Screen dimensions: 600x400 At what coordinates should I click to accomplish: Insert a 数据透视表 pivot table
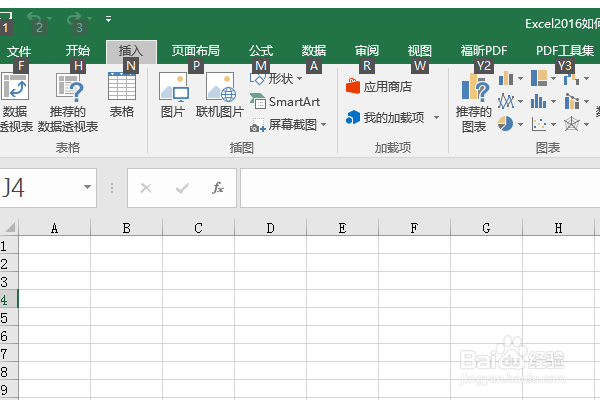(15, 103)
